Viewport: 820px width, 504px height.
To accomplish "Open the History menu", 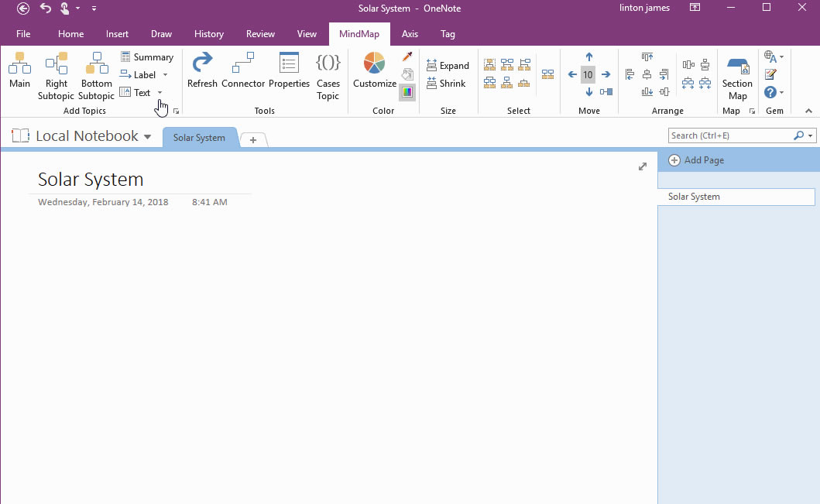I will (209, 34).
